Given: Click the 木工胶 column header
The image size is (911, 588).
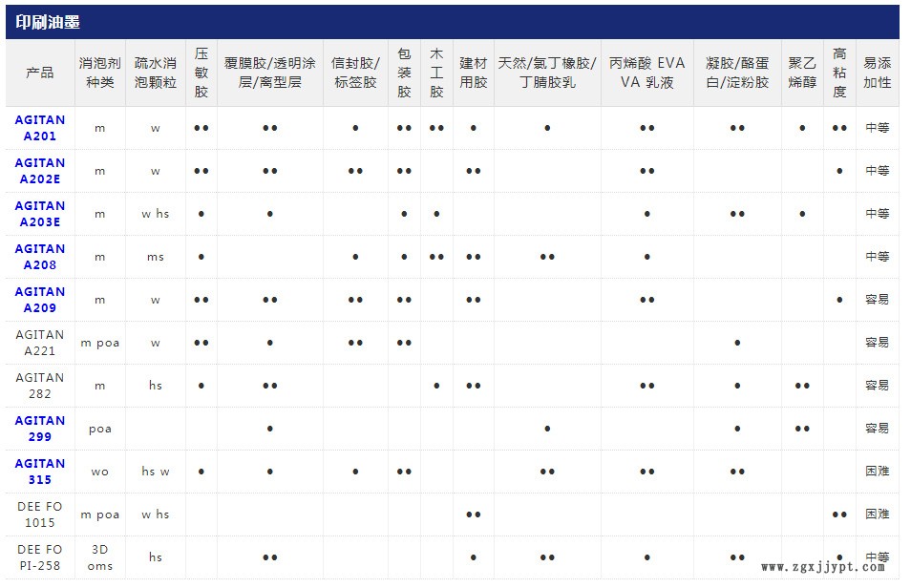Looking at the screenshot, I should pos(436,73).
